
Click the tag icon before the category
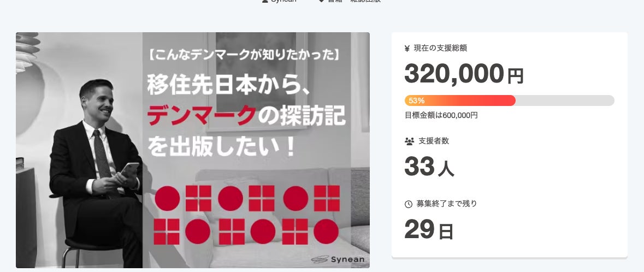322,1
